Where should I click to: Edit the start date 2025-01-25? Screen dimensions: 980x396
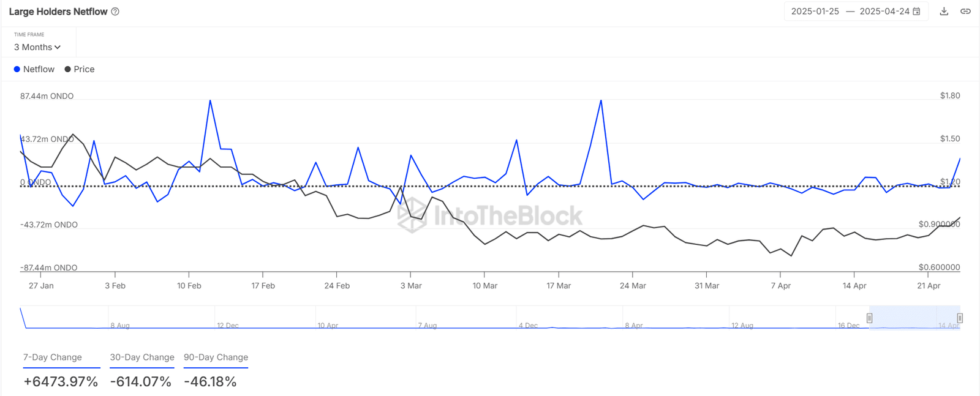(815, 12)
